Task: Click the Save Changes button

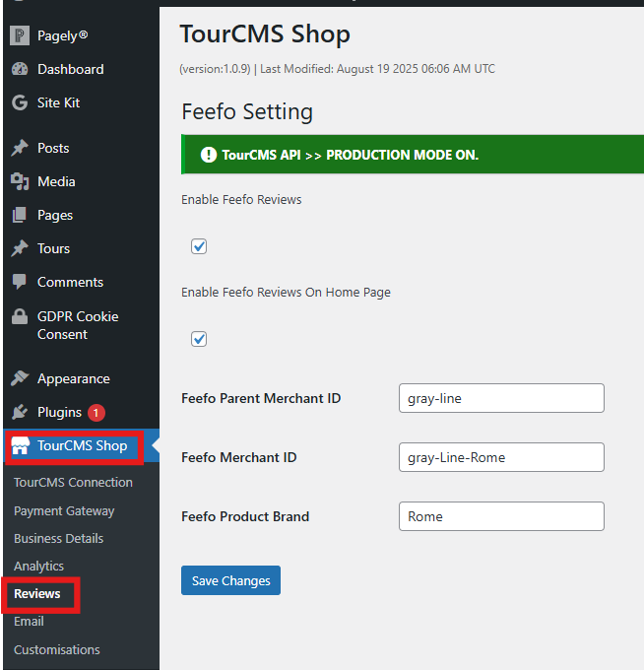Action: tap(230, 580)
